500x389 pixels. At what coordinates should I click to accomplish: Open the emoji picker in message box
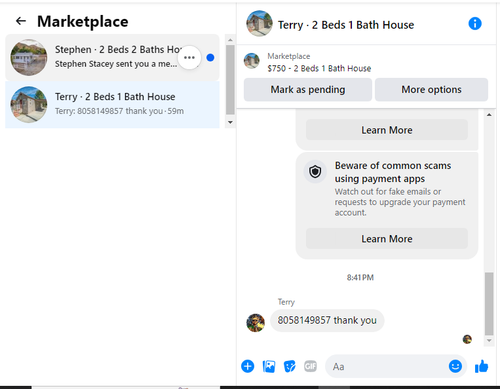(x=455, y=366)
